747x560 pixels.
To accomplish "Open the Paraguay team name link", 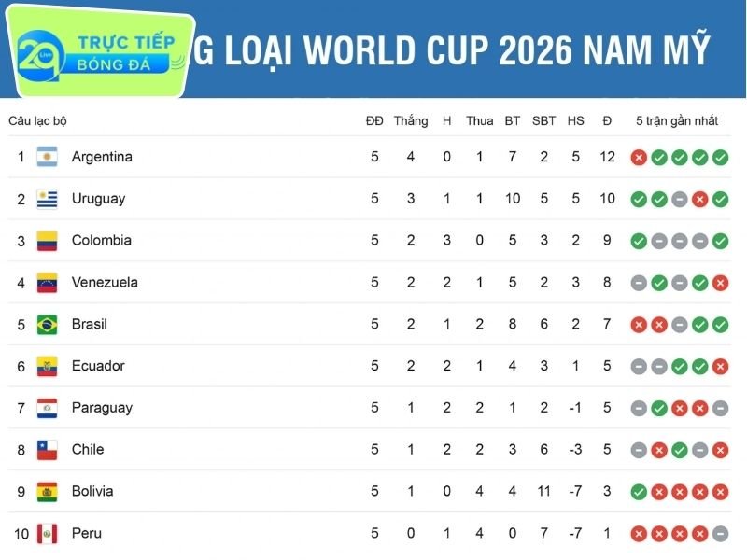I will click(x=102, y=408).
